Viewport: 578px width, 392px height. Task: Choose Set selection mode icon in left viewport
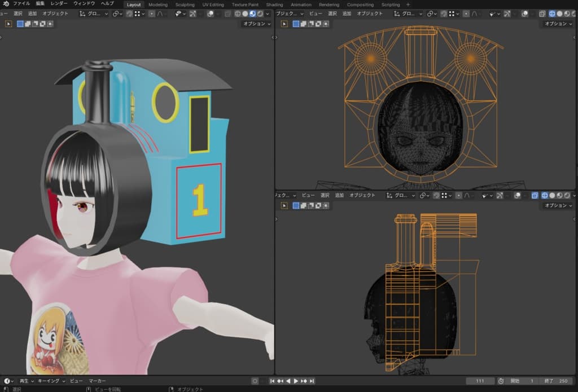coord(20,24)
